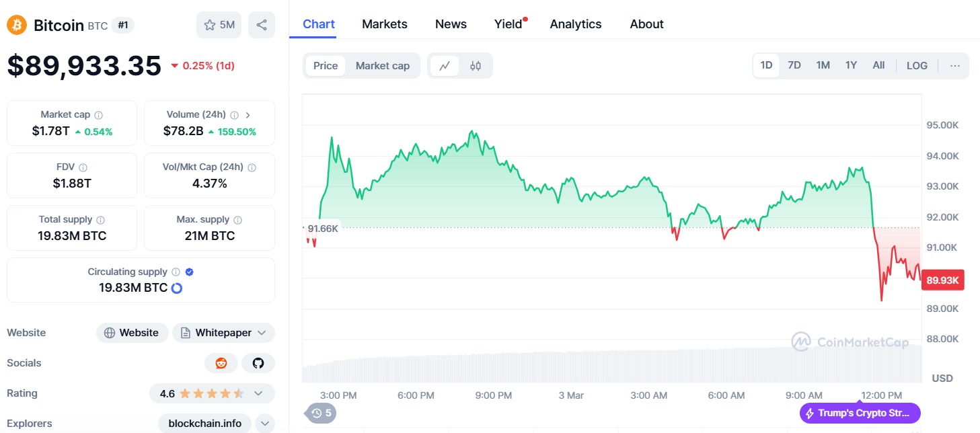
Task: Add Bitcoin to watchlist via star
Action: coord(219,25)
